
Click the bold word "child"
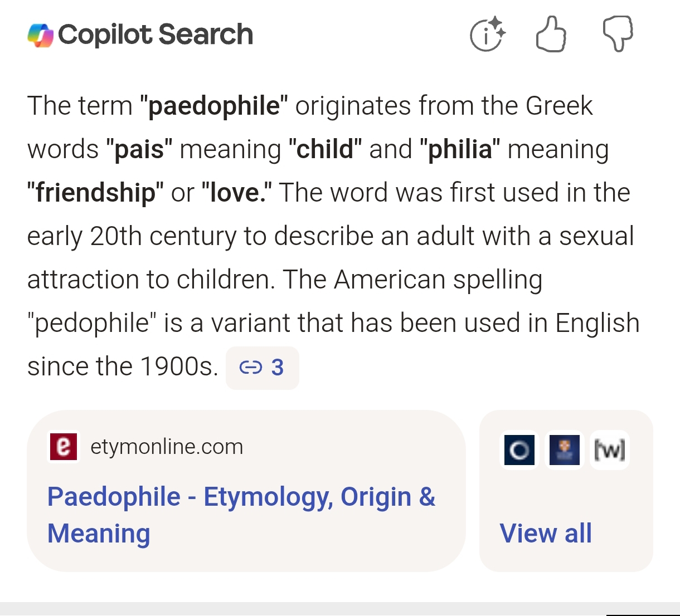(325, 149)
